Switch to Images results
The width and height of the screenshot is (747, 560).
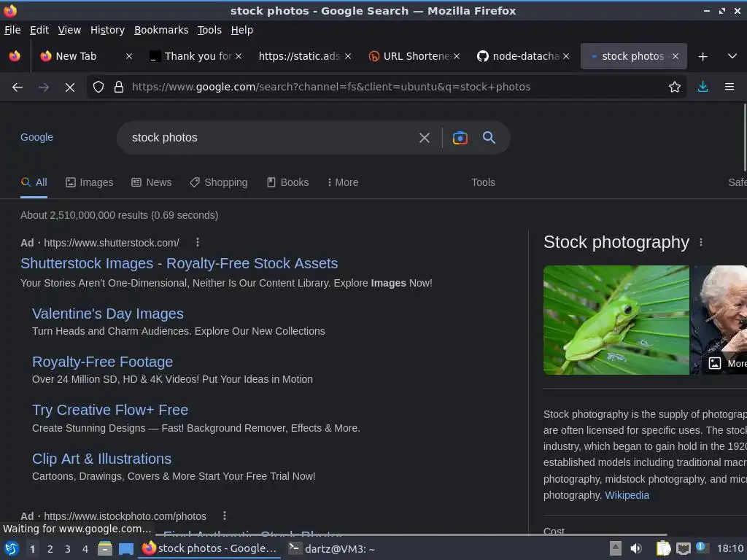[90, 182]
